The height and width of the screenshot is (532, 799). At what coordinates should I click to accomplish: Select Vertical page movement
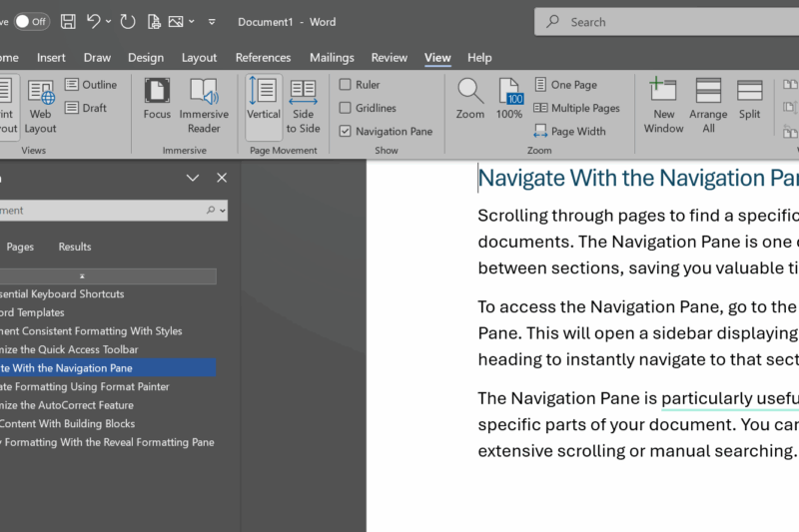(264, 107)
